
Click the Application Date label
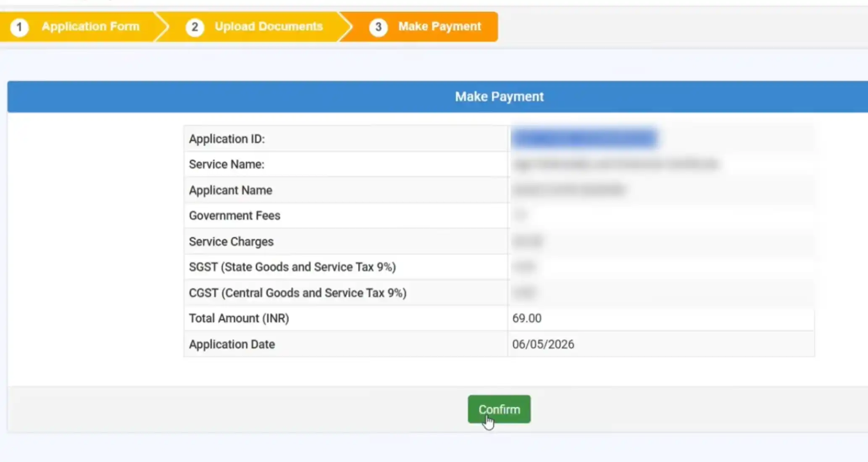point(232,344)
